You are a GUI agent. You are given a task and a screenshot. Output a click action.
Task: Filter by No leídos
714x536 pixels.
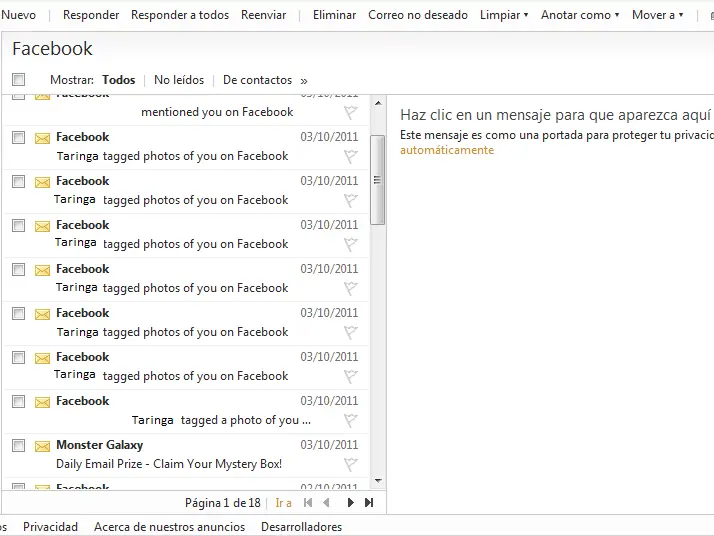(x=179, y=80)
